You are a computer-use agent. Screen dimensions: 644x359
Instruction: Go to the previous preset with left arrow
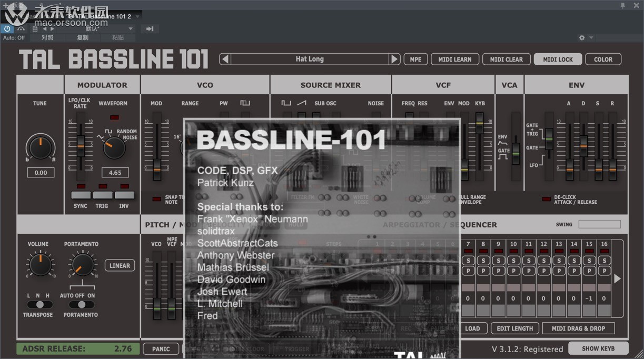click(225, 59)
